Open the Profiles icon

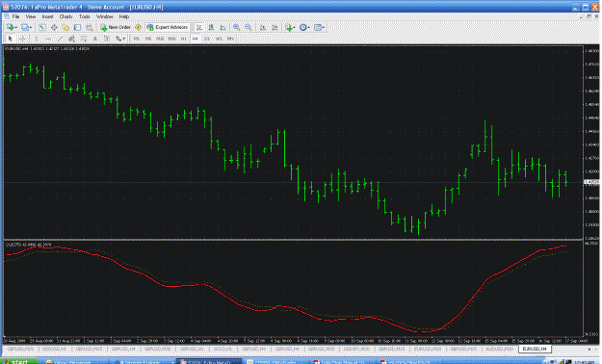pos(25,27)
